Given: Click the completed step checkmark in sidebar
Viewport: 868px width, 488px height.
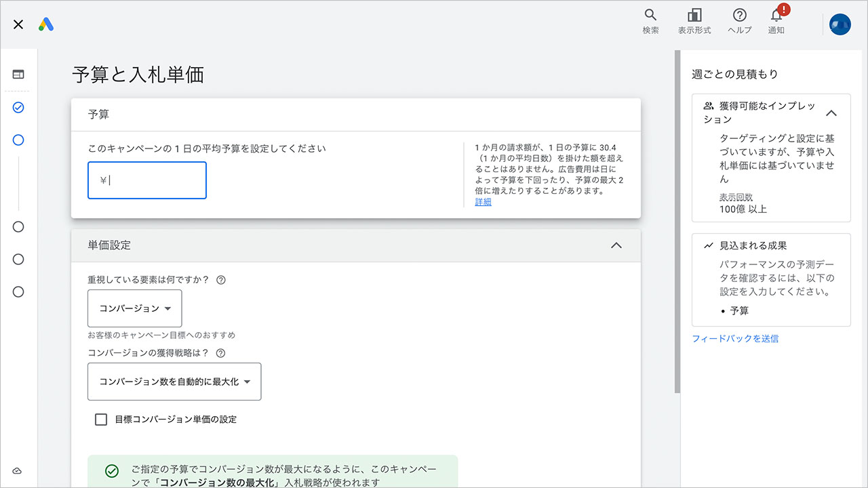Looking at the screenshot, I should click(18, 107).
